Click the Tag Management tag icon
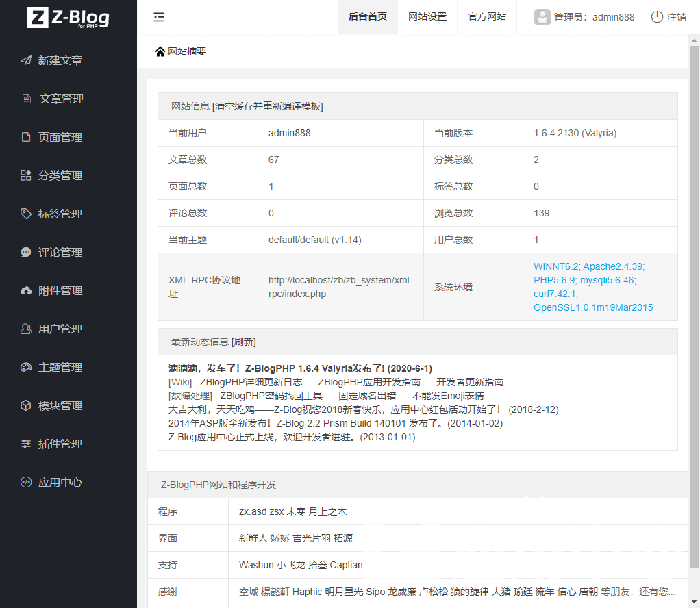The width and height of the screenshot is (700, 608). (x=26, y=214)
